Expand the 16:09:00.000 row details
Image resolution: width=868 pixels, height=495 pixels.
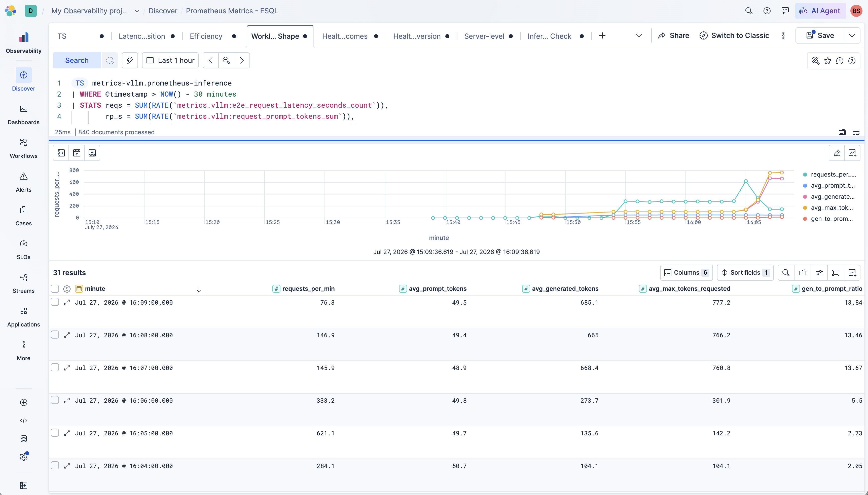coord(67,302)
